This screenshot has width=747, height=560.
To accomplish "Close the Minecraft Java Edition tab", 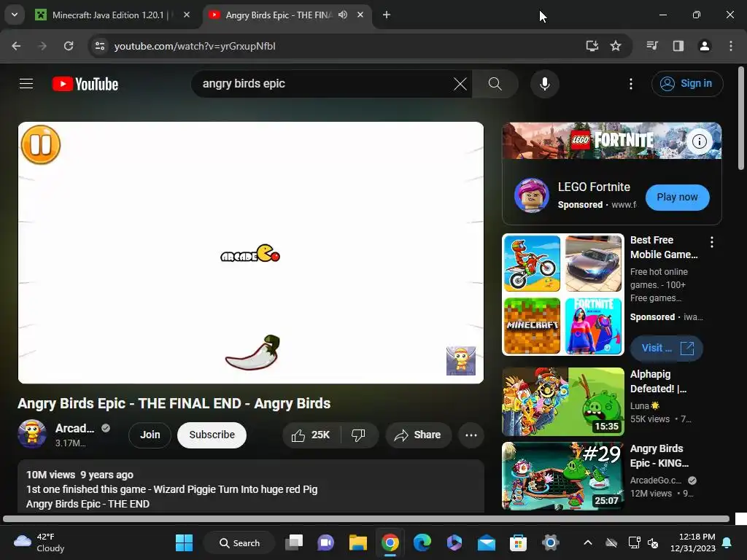I will (x=187, y=15).
